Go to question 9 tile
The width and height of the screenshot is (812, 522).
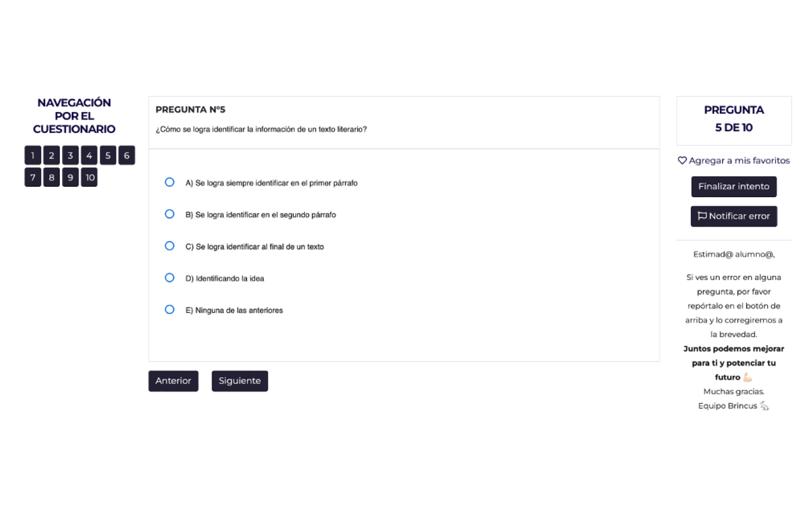[70, 177]
